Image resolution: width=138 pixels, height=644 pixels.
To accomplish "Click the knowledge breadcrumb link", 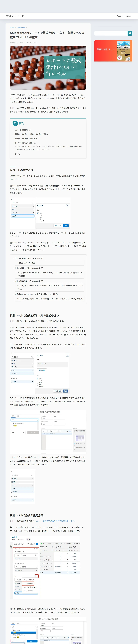I will [x=21, y=27].
